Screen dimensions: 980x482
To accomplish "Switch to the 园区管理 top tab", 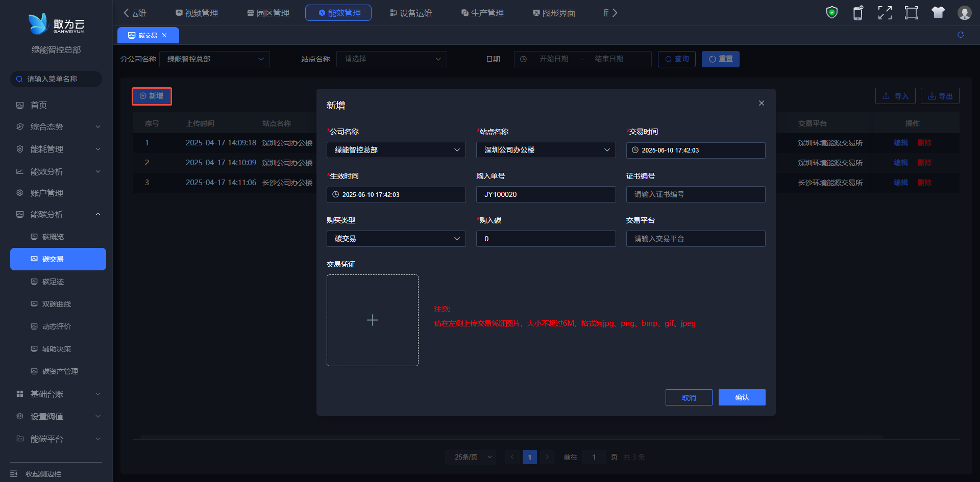I will (268, 13).
